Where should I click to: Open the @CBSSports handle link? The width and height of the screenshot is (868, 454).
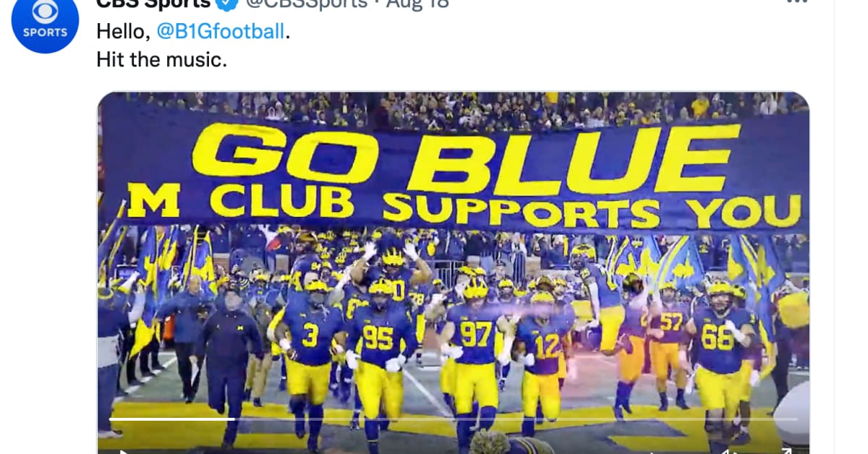click(x=306, y=4)
